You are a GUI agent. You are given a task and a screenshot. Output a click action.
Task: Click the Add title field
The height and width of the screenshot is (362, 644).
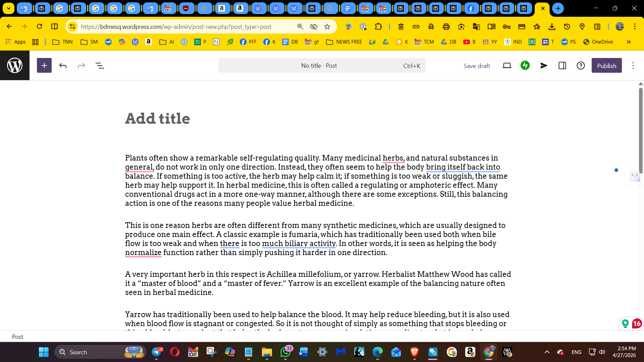pyautogui.click(x=158, y=119)
